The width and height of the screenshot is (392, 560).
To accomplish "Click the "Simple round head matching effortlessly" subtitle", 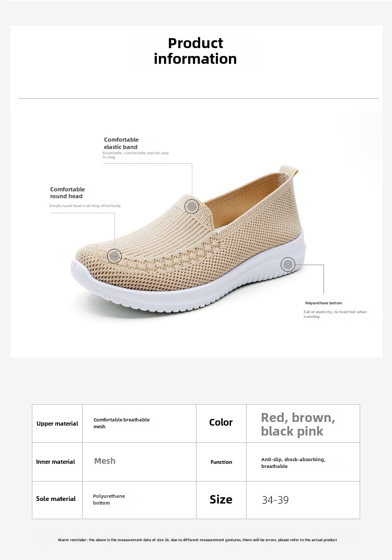I will pos(85,206).
